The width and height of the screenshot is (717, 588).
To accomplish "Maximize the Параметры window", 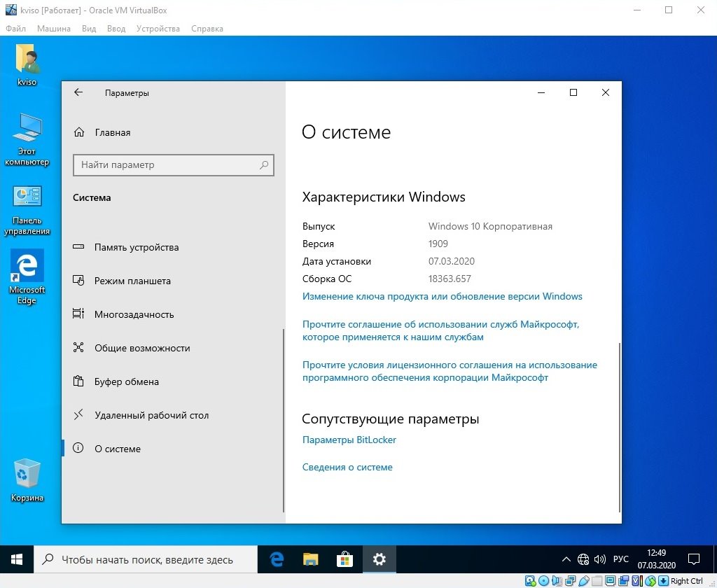I will (x=573, y=92).
